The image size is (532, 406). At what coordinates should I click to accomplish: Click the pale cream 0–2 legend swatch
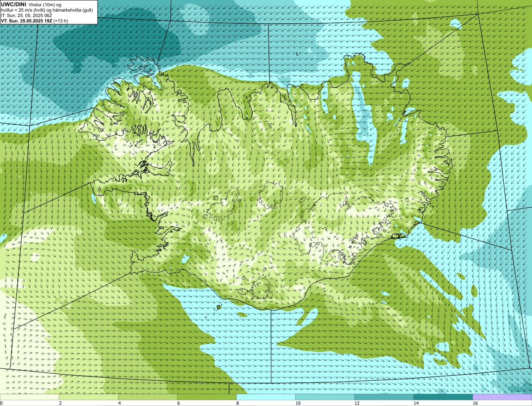(x=30, y=397)
